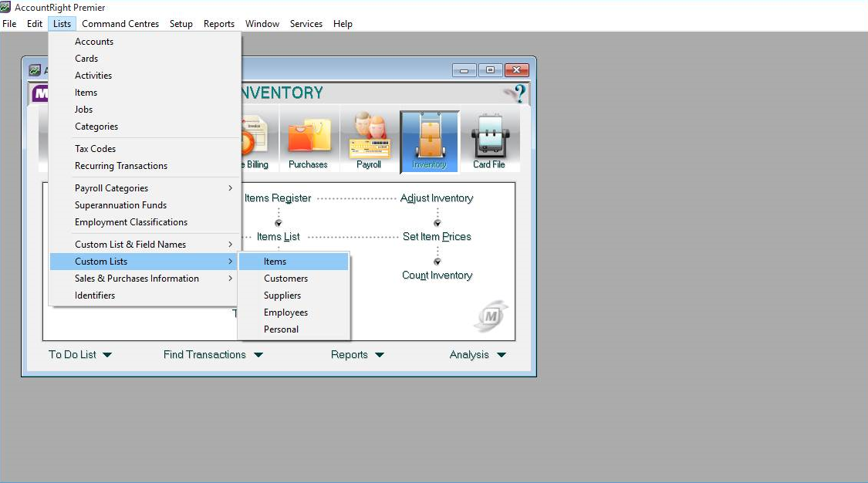Maximize the Command Centre window
This screenshot has height=483, width=868.
[490, 70]
